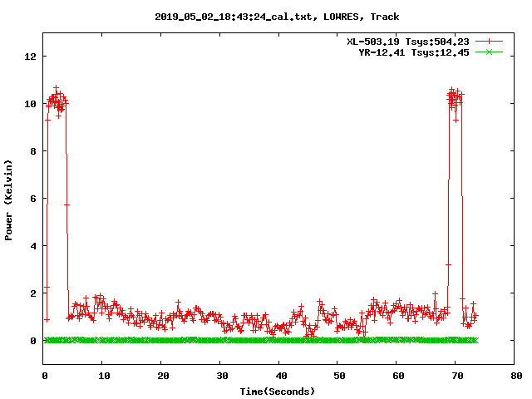Viewport: 532px width, 399px height.
Task: Click the Time(Seconds) axis label
Action: click(277, 392)
